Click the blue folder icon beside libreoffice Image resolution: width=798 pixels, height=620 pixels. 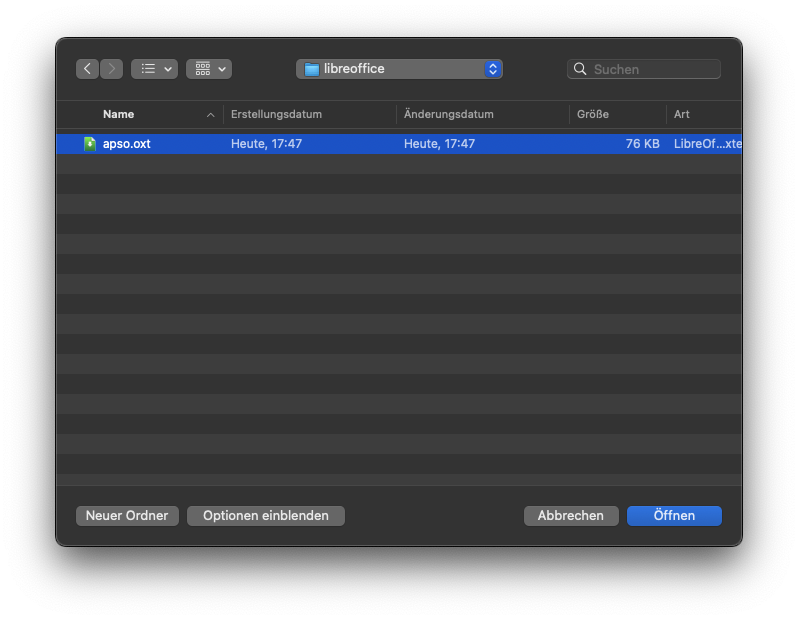pos(311,69)
